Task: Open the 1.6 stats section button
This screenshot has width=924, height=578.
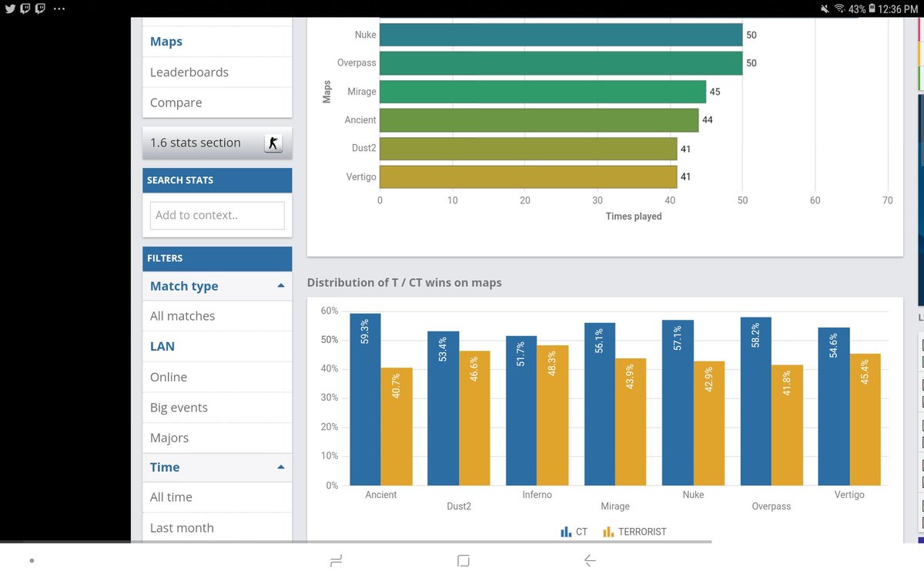Action: point(217,143)
